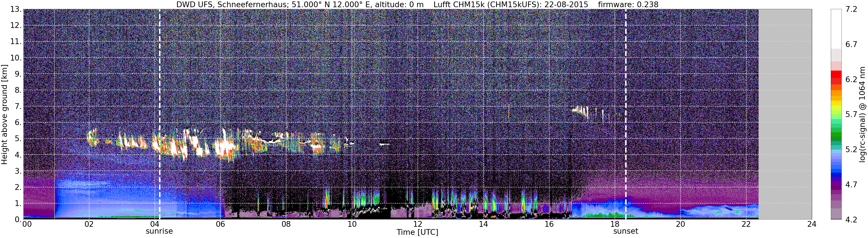Click the "1." height axis tick label
Screen dimensions: 868x238
click(18, 203)
